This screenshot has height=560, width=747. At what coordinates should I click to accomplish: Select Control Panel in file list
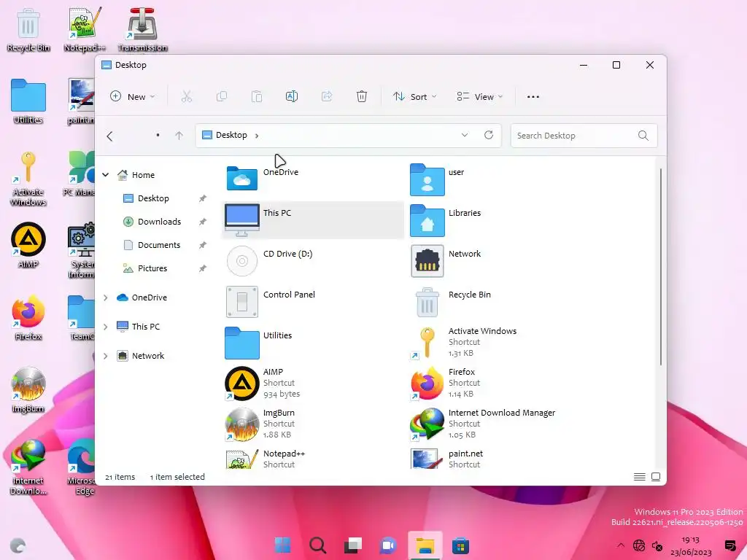coord(314,301)
